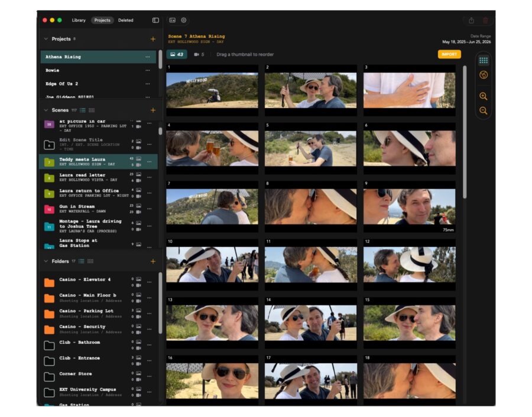Toggle the sidebar panel icon
The height and width of the screenshot is (417, 532).
coord(155,20)
